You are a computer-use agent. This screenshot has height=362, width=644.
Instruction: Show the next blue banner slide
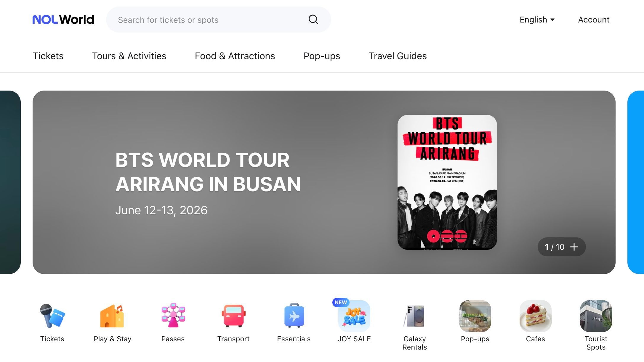(636, 182)
